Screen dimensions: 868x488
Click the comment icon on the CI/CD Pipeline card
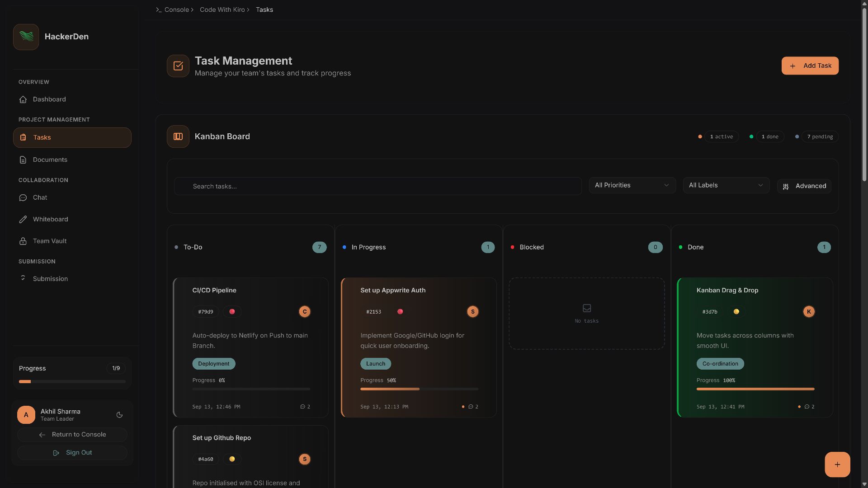tap(302, 407)
